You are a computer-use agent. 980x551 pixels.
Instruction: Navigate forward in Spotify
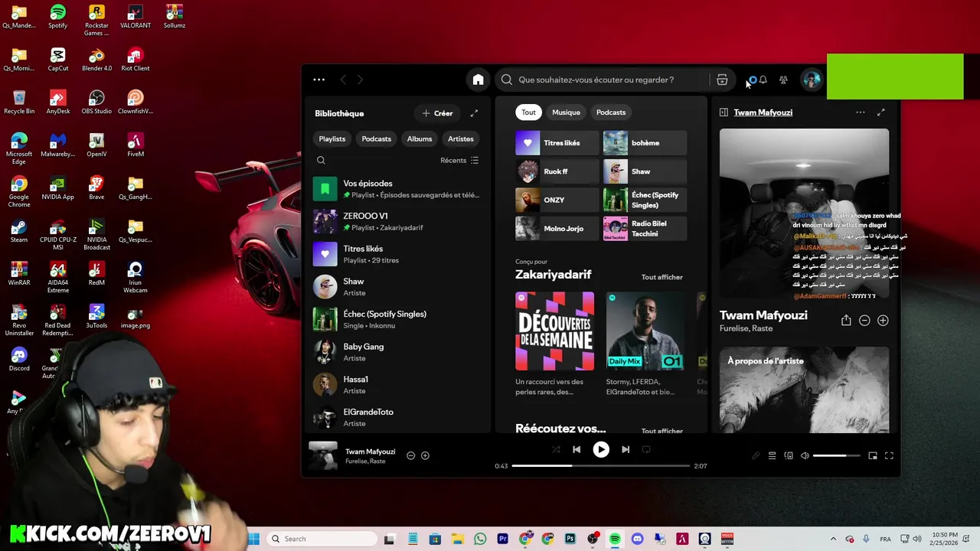(360, 80)
